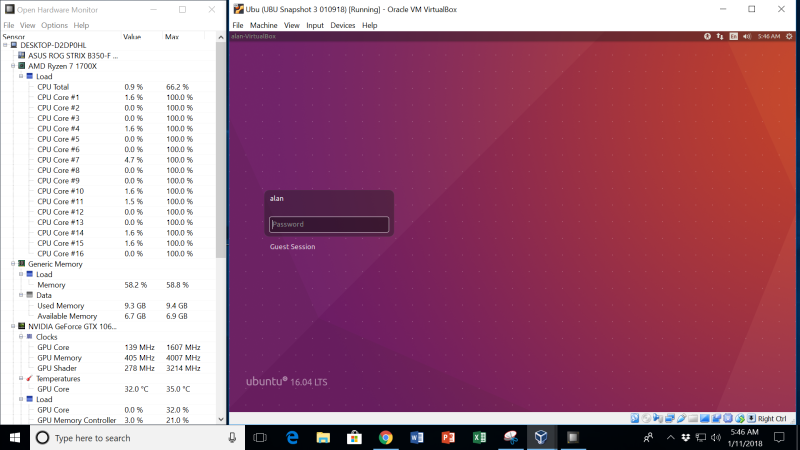This screenshot has width=800, height=450.
Task: Click VirtualBox optical disc status icon
Action: [646, 418]
